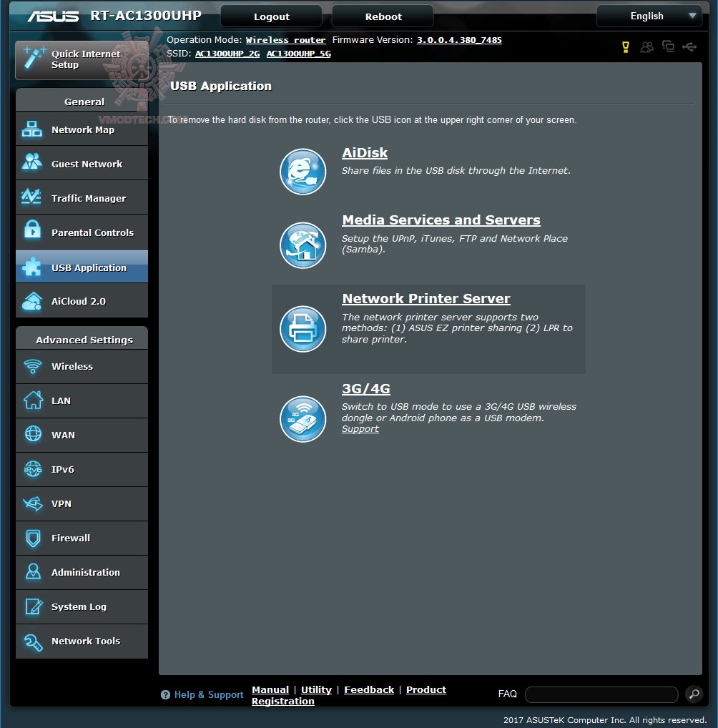This screenshot has height=728, width=718.
Task: Click the Wireless router operation mode link
Action: pyautogui.click(x=285, y=40)
